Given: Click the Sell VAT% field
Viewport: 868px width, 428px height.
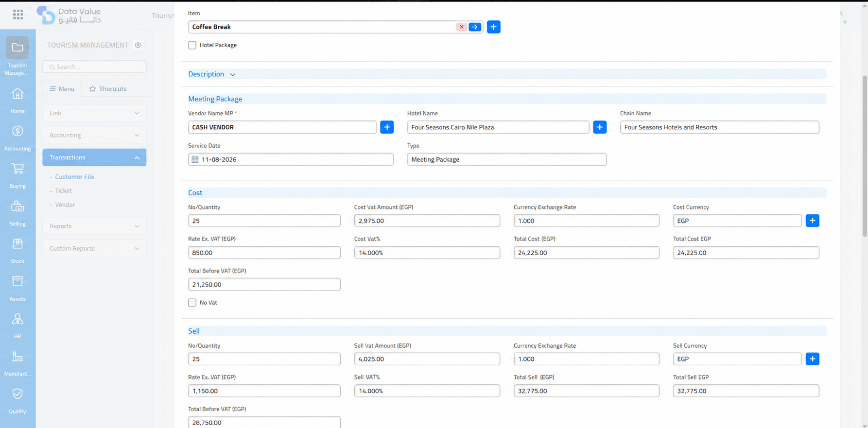Looking at the screenshot, I should pyautogui.click(x=427, y=391).
